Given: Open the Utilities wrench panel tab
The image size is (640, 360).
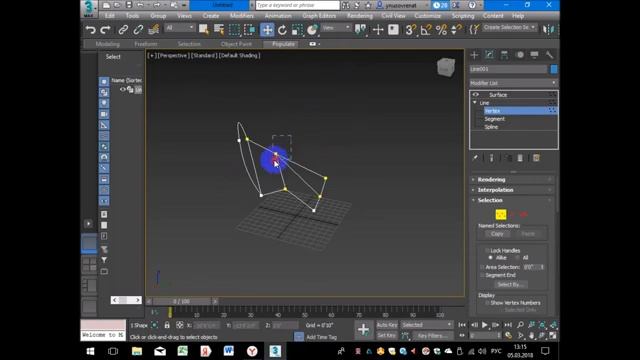Looking at the screenshot, I should point(549,55).
